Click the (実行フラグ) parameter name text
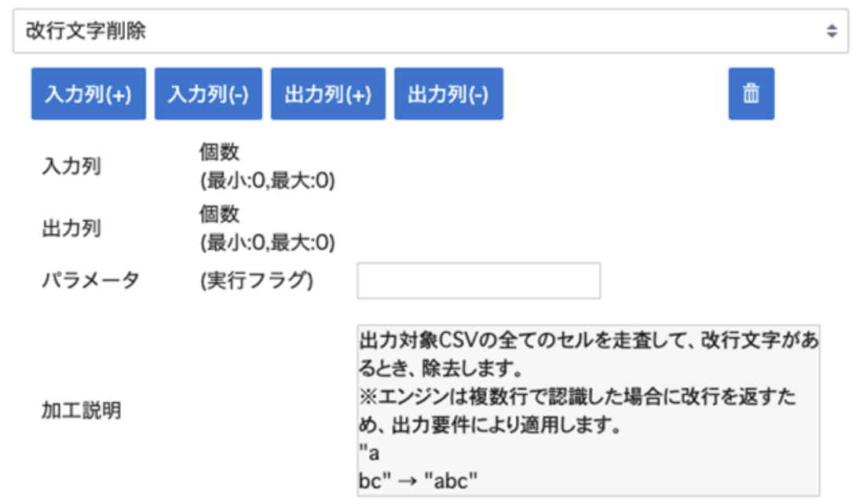856x504 pixels. tap(257, 281)
